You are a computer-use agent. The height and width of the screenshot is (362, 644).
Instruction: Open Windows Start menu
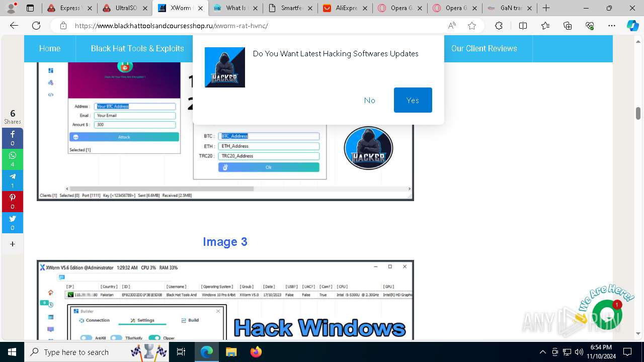pos(12,352)
